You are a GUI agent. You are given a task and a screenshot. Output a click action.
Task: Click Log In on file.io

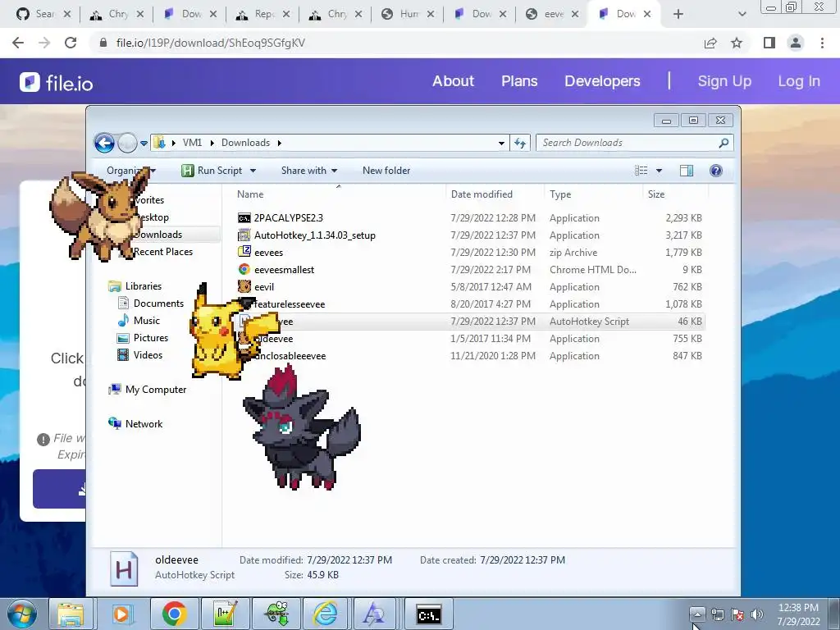click(x=799, y=81)
